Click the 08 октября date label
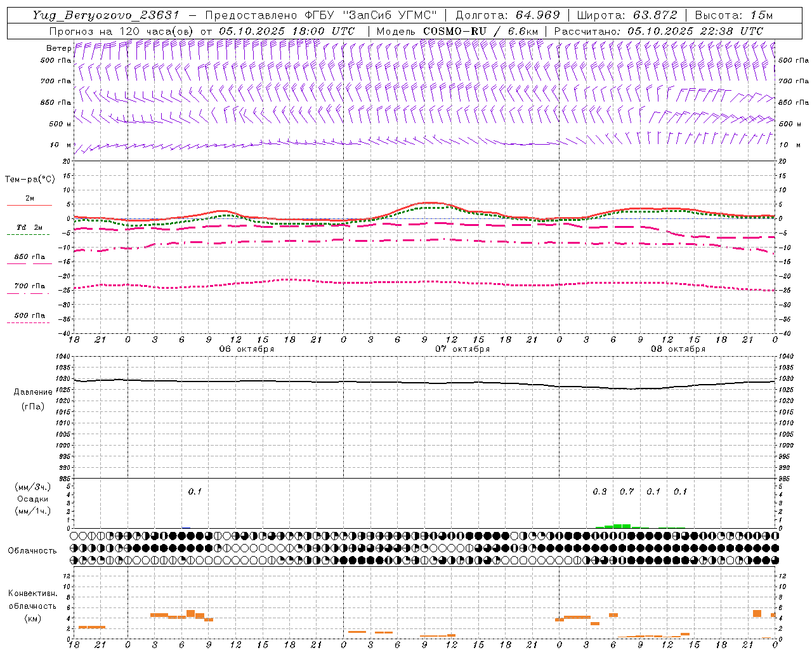Screen dimensions: 812x650 (678, 349)
